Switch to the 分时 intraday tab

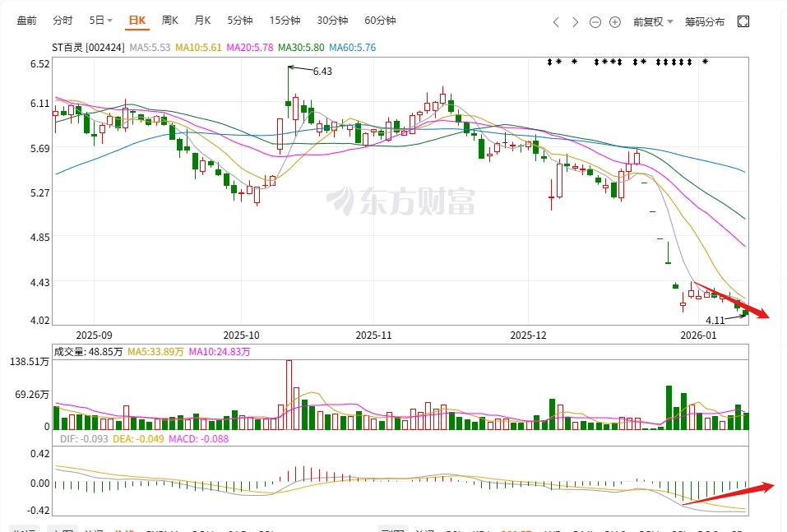[x=62, y=21]
